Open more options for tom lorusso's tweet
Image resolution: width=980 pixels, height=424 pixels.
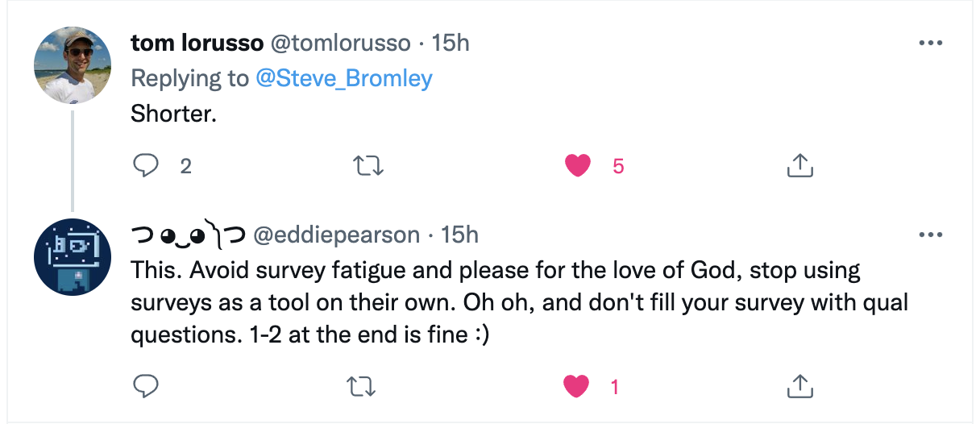point(930,43)
